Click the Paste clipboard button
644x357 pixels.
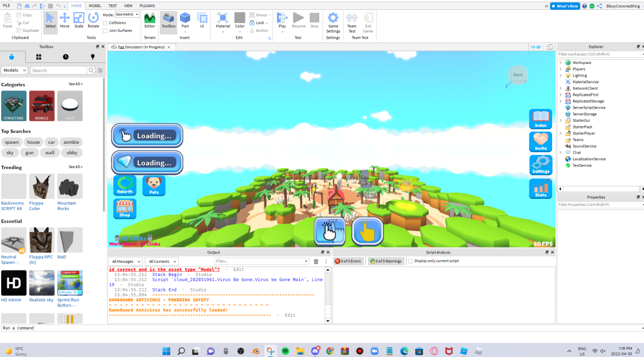tap(7, 20)
